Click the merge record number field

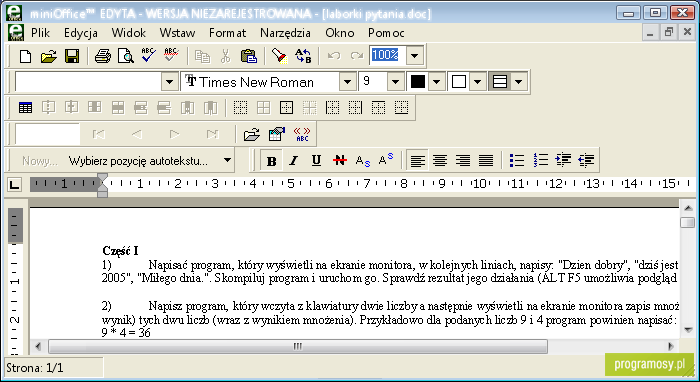click(47, 134)
